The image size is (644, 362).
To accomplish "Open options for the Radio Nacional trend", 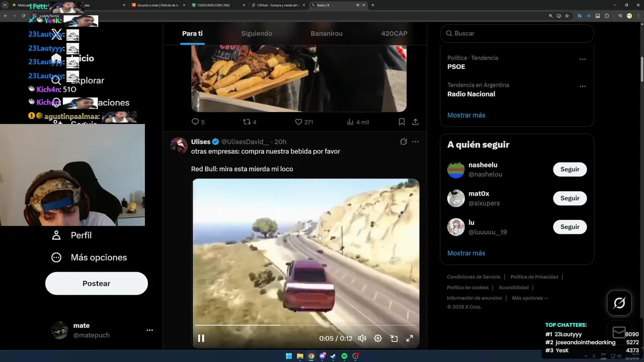I will click(582, 86).
